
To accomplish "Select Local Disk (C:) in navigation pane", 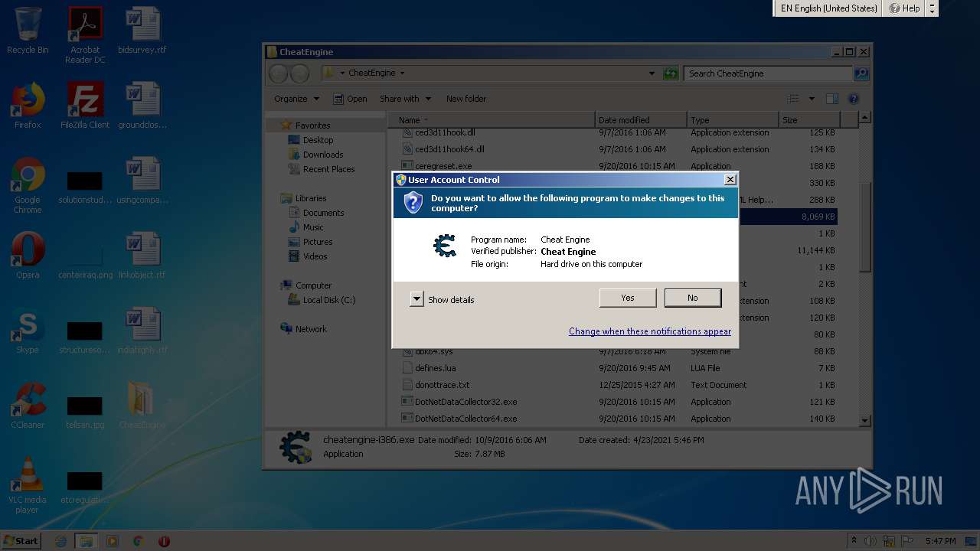I will (x=322, y=300).
